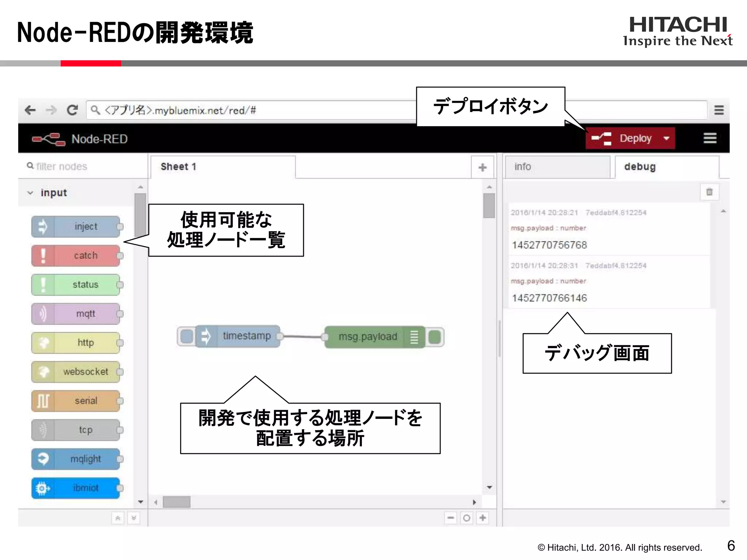Switch to the Sheet 1 tab
This screenshot has width=747, height=560.
[223, 167]
